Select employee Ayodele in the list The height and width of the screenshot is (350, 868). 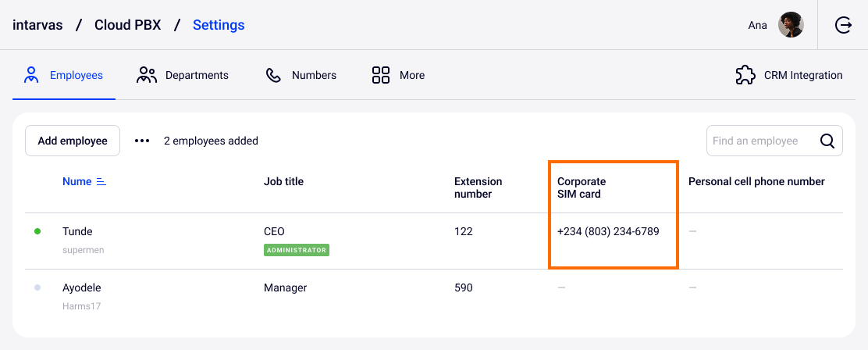pos(81,287)
